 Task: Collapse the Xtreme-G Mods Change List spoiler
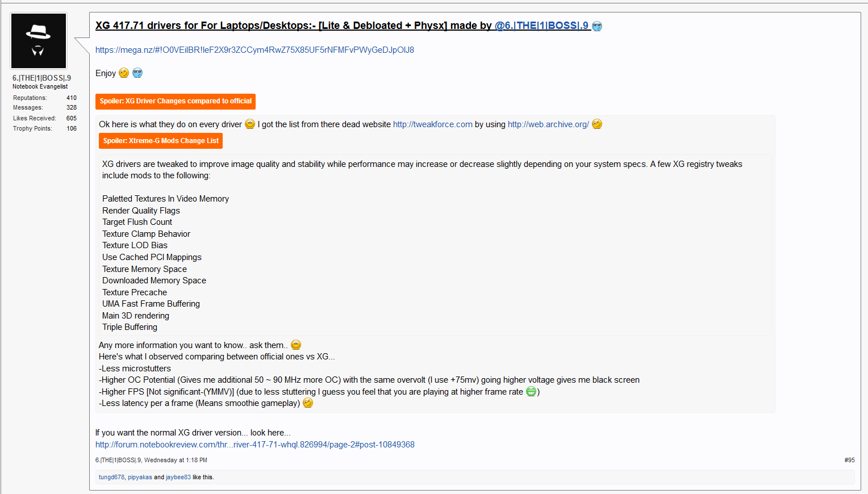[x=161, y=141]
